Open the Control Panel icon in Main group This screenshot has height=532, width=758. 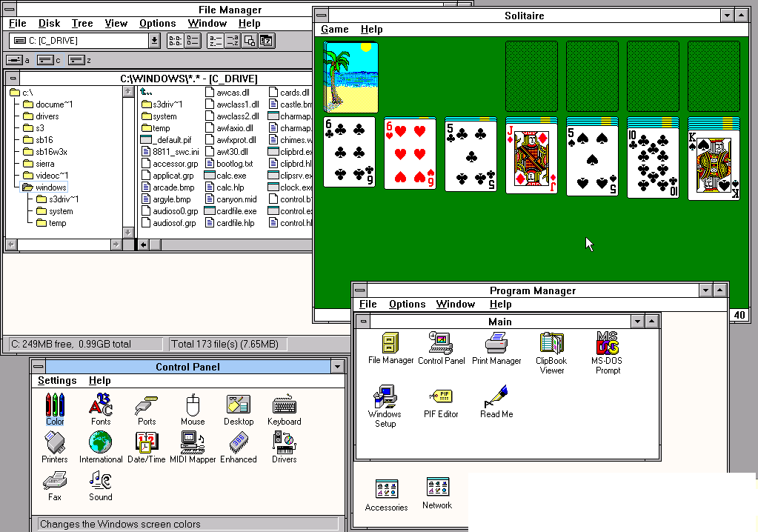click(441, 348)
